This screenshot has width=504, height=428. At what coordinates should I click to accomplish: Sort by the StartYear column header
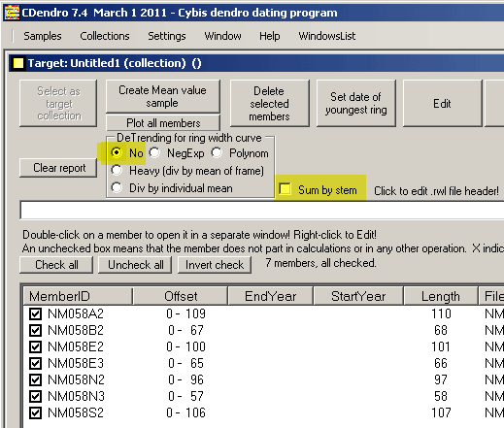click(x=358, y=296)
